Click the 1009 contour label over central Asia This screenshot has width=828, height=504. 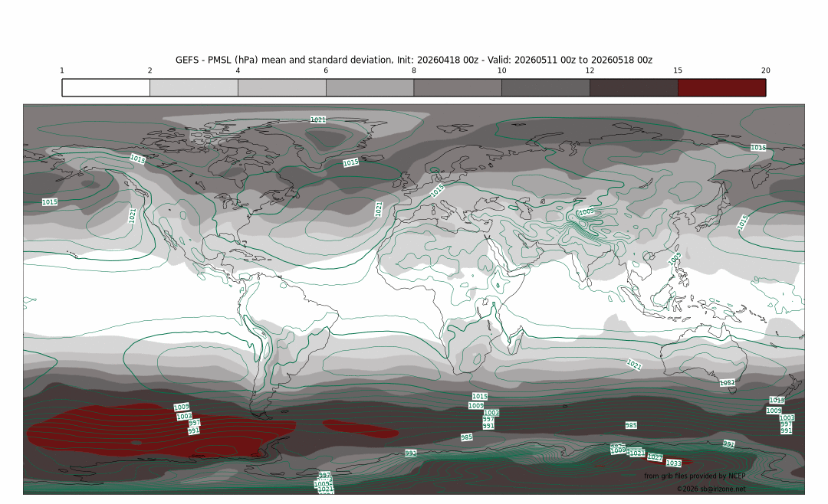(586, 211)
